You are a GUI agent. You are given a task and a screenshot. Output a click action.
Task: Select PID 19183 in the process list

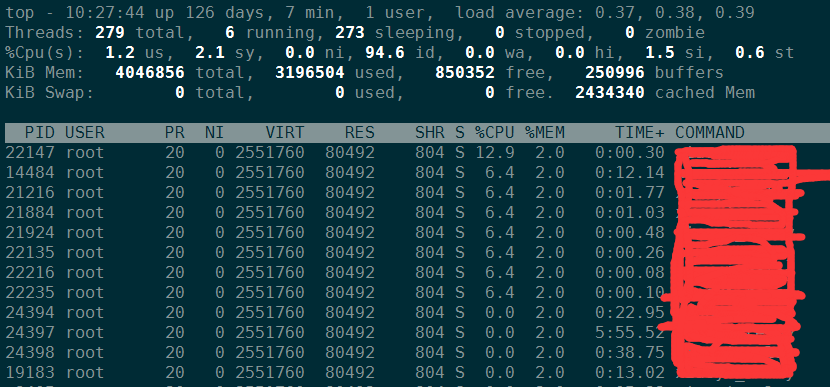pos(30,373)
